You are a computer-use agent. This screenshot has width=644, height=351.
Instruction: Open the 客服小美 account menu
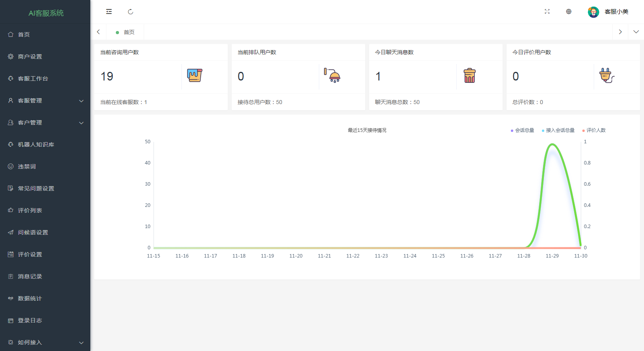click(616, 12)
